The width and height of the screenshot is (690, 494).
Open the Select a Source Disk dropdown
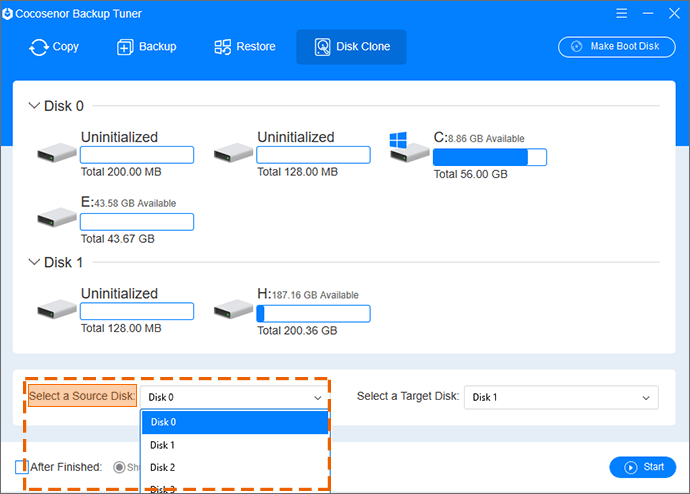pos(235,397)
